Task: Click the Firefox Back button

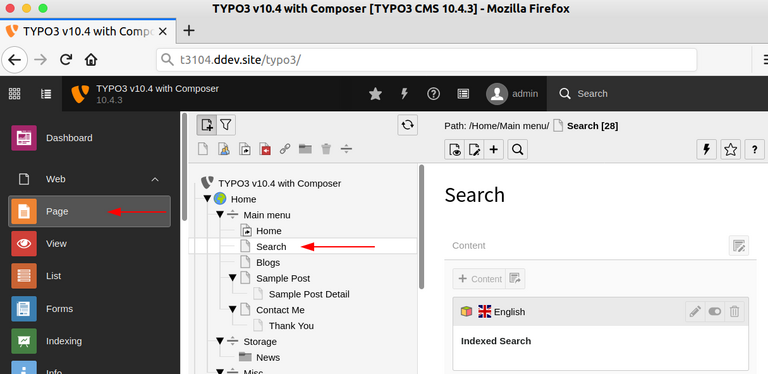Action: pyautogui.click(x=15, y=60)
